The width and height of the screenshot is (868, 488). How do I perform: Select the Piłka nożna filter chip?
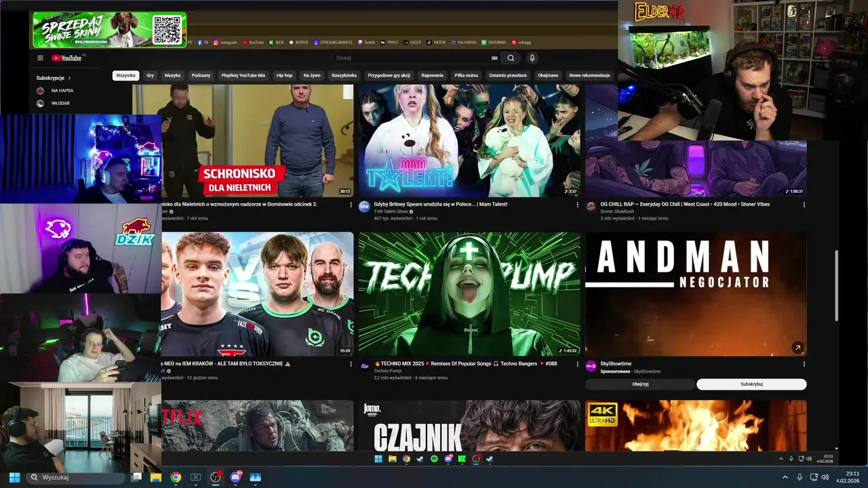pos(466,75)
